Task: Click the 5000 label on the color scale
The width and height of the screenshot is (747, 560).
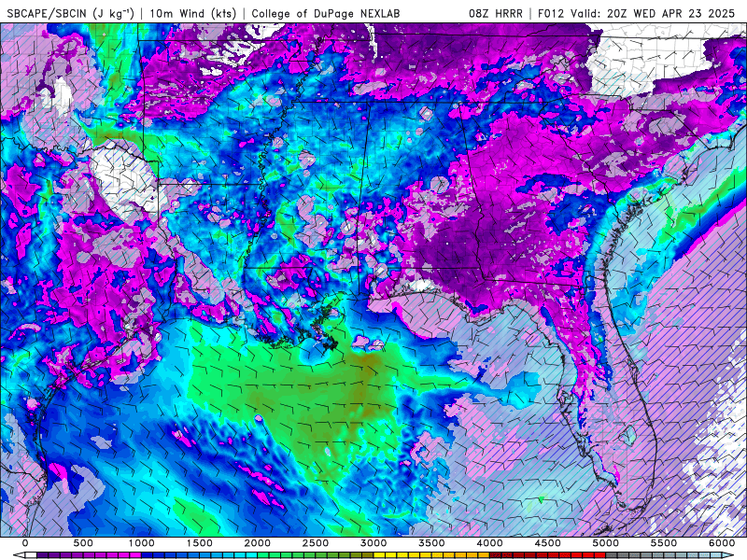Action: pos(606,543)
